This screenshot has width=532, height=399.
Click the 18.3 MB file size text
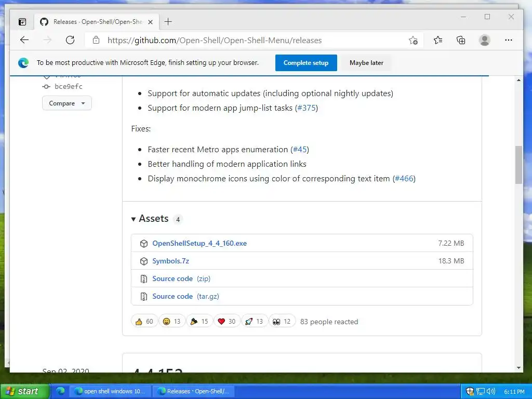tap(451, 261)
